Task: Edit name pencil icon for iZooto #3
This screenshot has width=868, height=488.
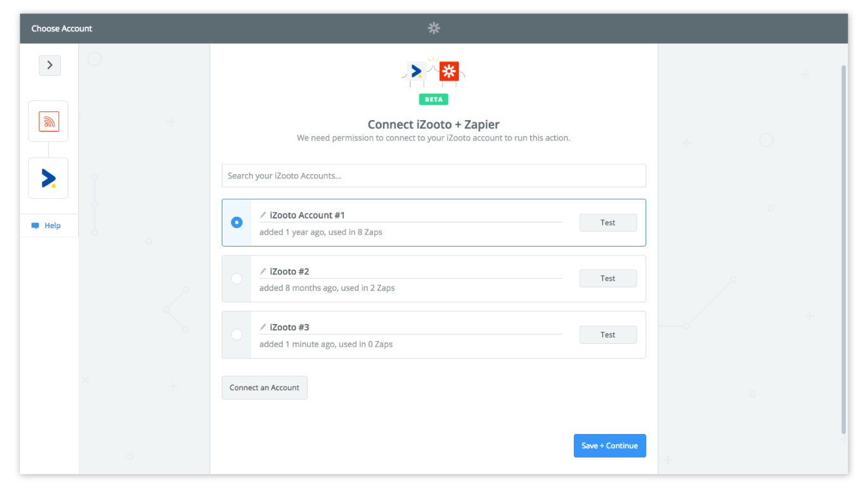Action: [x=263, y=327]
